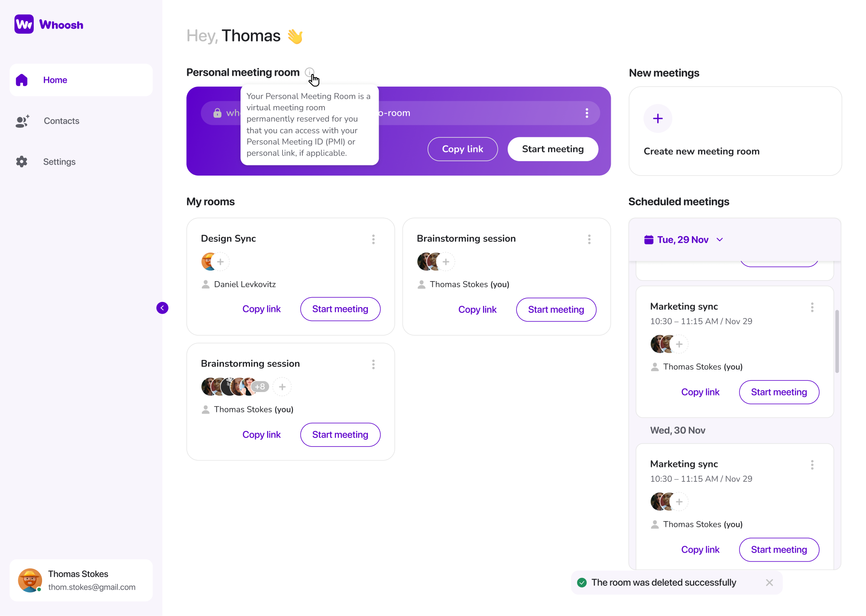
Task: Open options for Wed Marketing sync meeting
Action: [x=812, y=465]
